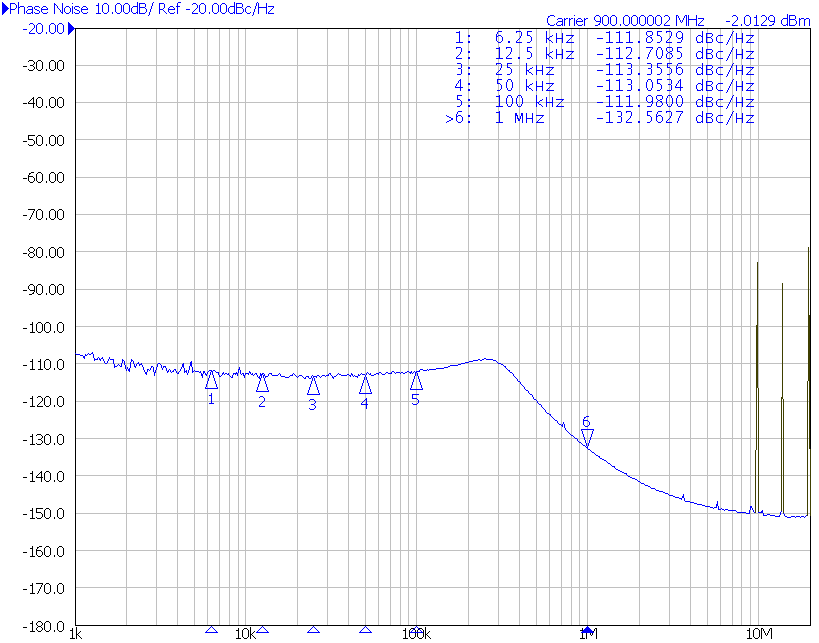The image size is (819, 643).
Task: Click the triangle icon beside Phase Noise title
Action: tap(5, 8)
